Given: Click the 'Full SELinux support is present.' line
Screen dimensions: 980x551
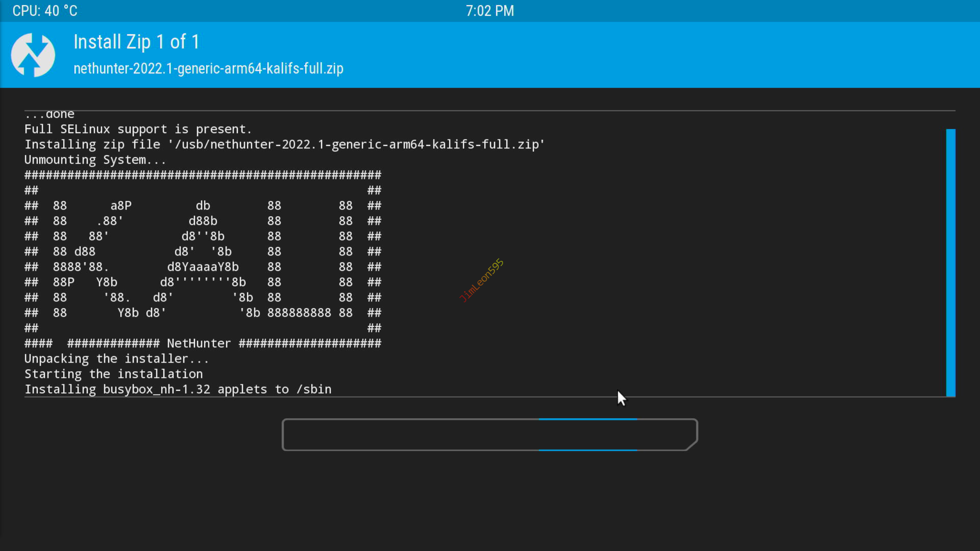Looking at the screenshot, I should point(138,129).
